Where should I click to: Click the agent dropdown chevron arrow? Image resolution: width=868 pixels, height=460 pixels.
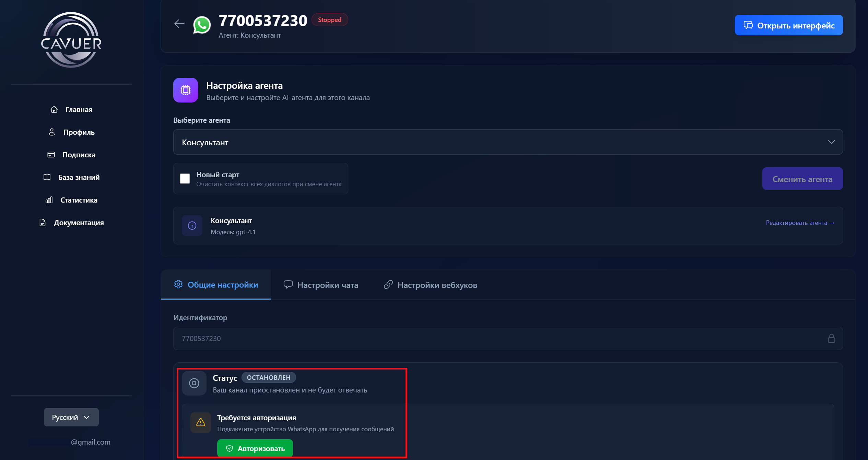coord(831,142)
